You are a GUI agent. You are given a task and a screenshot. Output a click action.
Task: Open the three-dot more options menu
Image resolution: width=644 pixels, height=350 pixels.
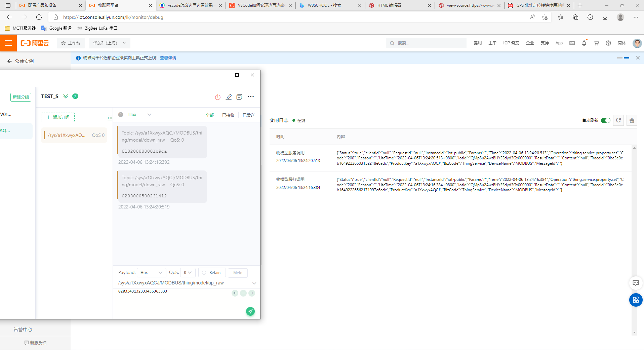(x=251, y=97)
